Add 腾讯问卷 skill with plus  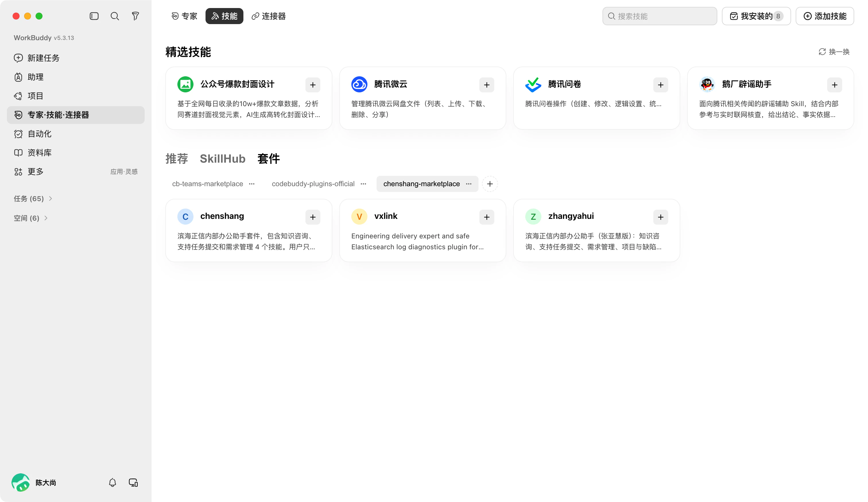tap(661, 85)
